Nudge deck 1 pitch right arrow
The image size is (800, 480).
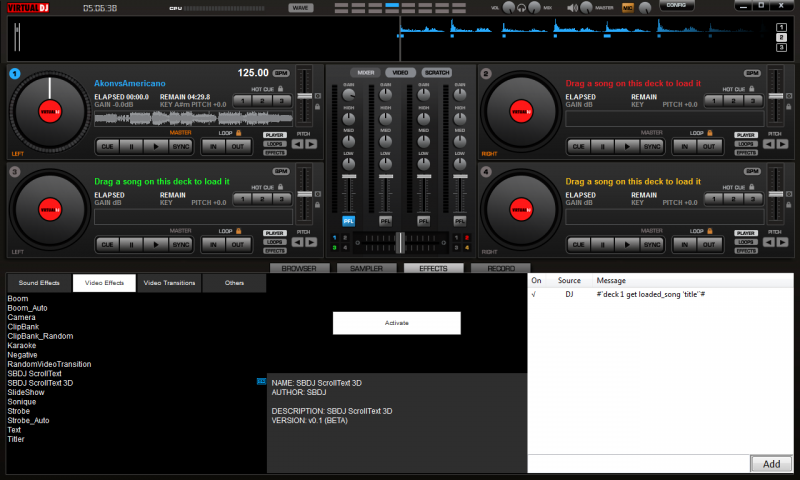pos(311,144)
